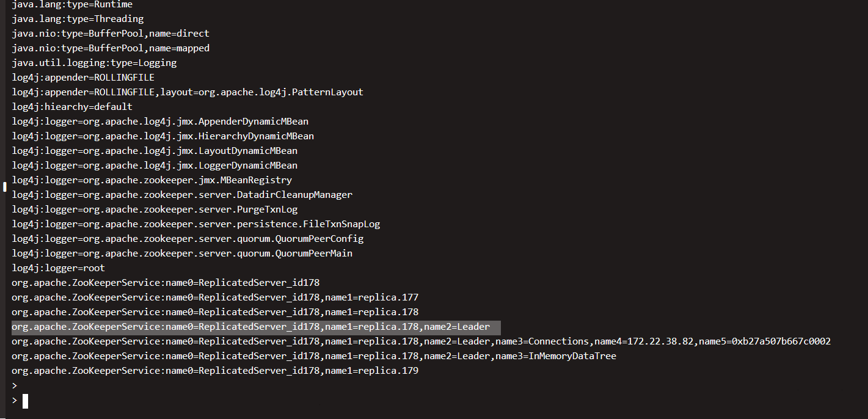Select the QuorumPeerMain logger line
Image resolution: width=868 pixels, height=419 pixels.
(x=182, y=253)
